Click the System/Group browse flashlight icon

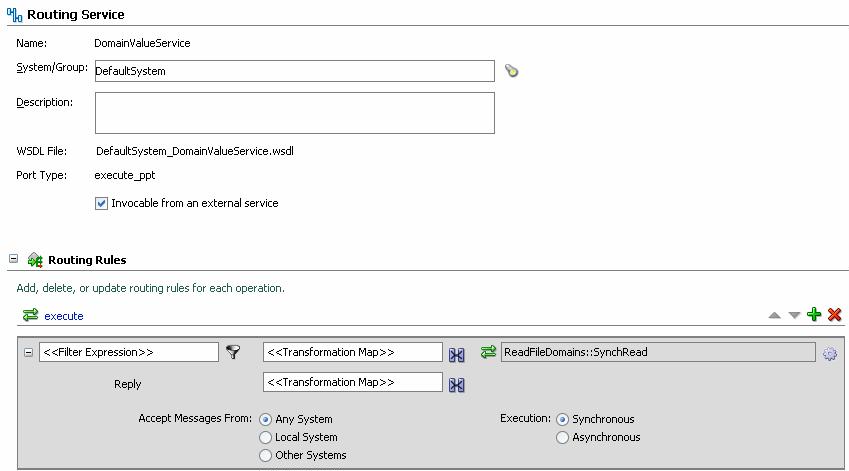click(x=512, y=71)
